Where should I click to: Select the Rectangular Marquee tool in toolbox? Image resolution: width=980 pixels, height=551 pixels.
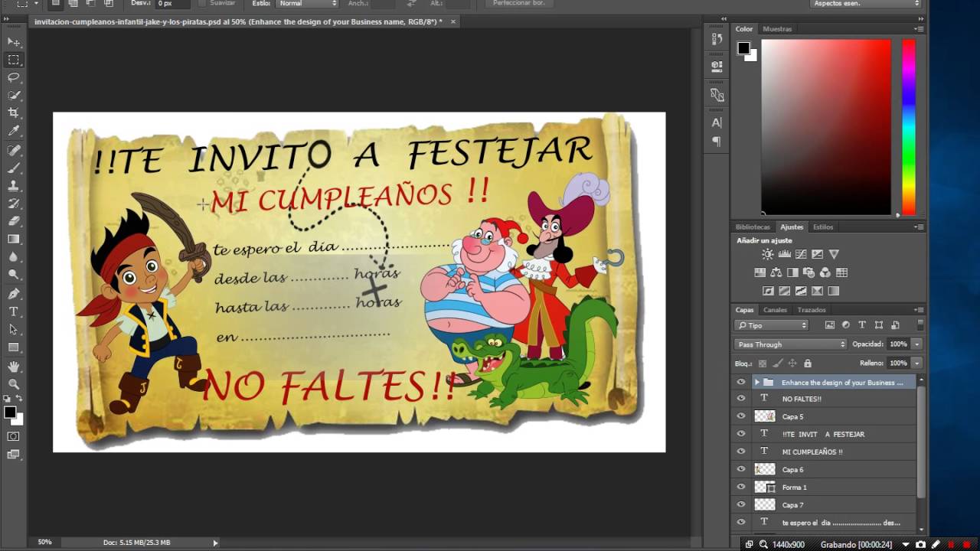point(14,60)
